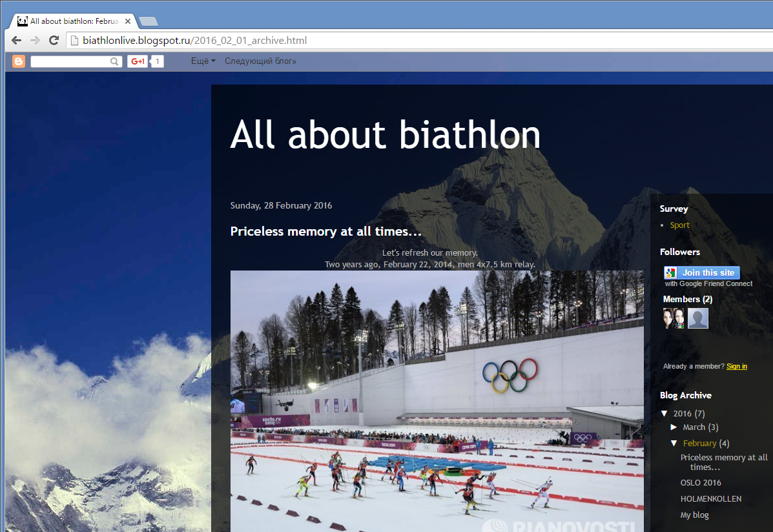The image size is (773, 532).
Task: Click the G+1 count bubble
Action: point(158,61)
